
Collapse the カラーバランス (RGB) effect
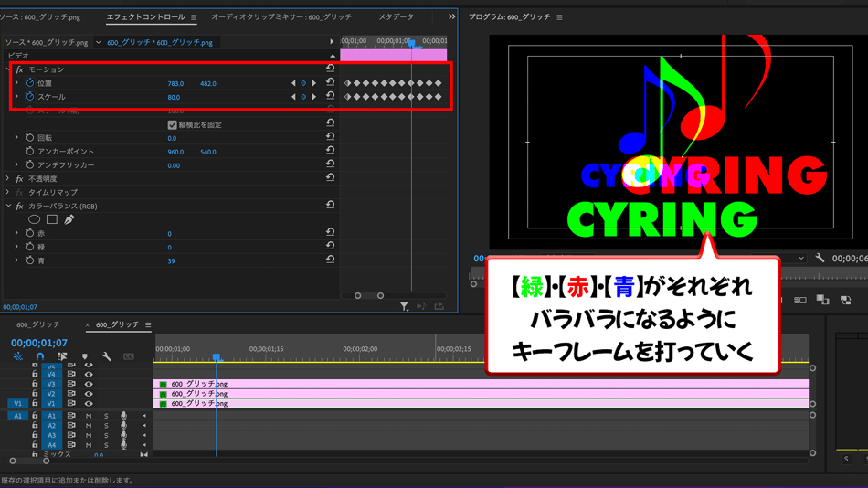click(x=8, y=207)
